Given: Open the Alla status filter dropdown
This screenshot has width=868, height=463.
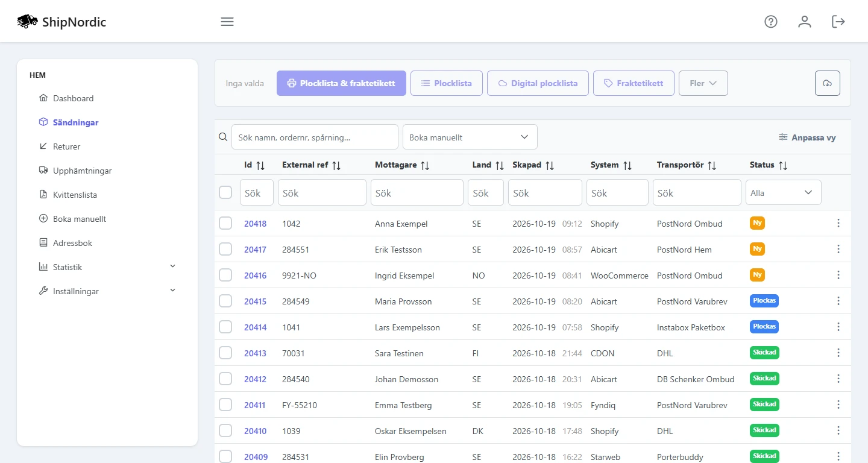Looking at the screenshot, I should [784, 192].
